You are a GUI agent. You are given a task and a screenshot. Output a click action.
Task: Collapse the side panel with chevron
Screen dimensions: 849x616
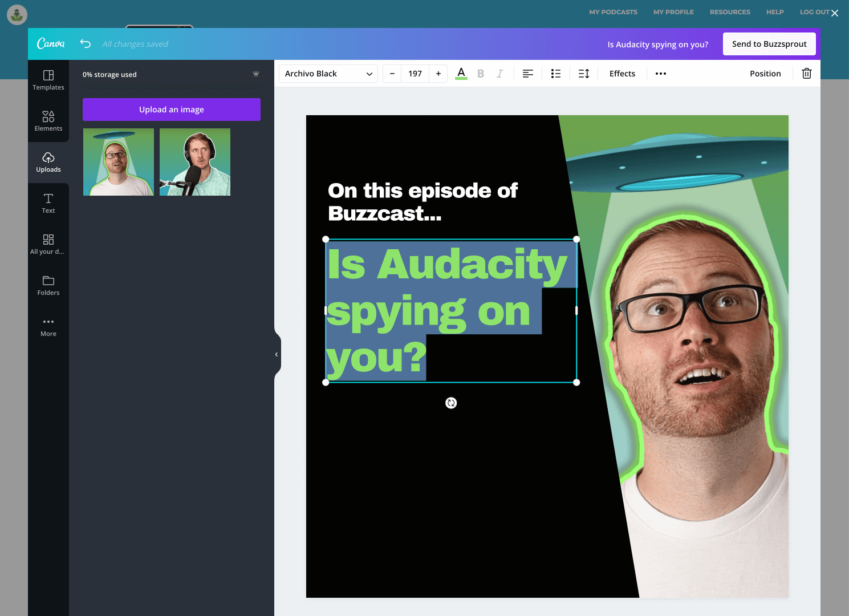277,355
